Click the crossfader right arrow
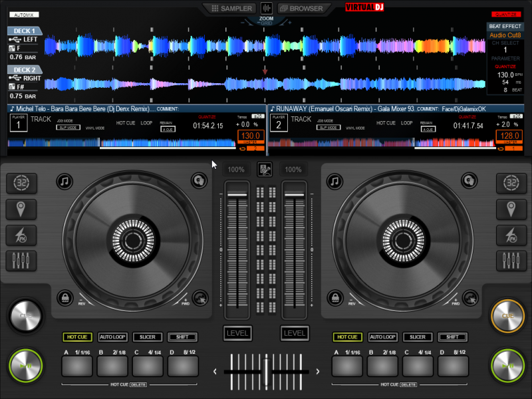This screenshot has width=532, height=399. point(318,372)
